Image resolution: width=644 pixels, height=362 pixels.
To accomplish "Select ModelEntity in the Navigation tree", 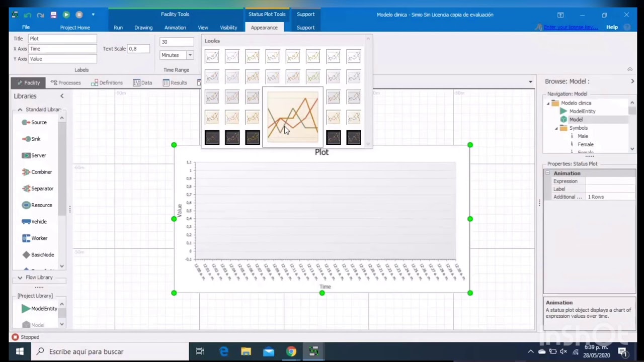I will point(582,111).
